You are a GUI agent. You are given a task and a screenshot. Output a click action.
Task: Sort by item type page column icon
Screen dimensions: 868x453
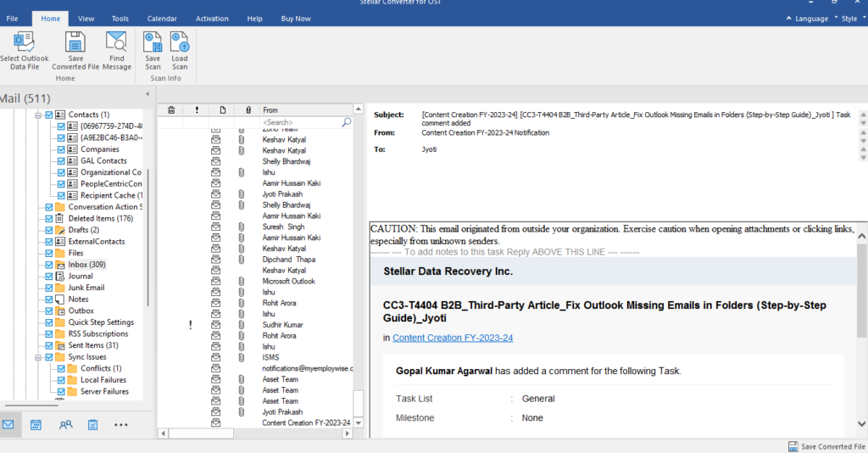coord(223,110)
